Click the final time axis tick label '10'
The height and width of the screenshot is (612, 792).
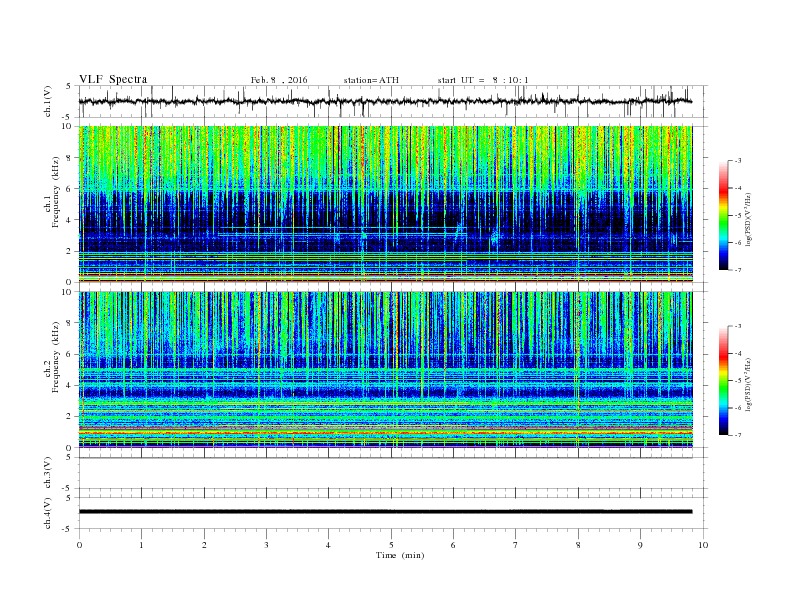[703, 545]
